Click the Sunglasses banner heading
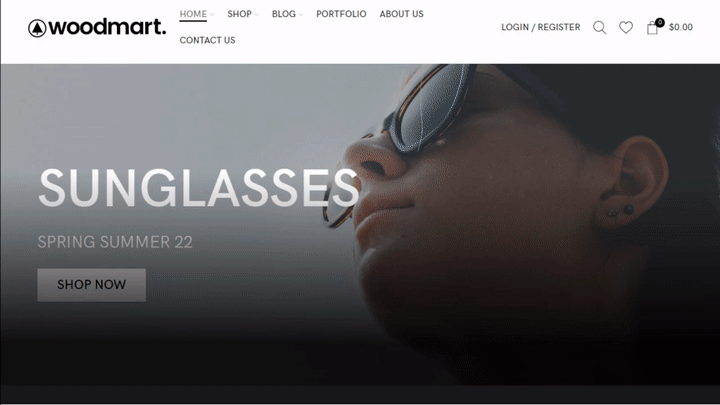720x405 pixels. pyautogui.click(x=198, y=188)
